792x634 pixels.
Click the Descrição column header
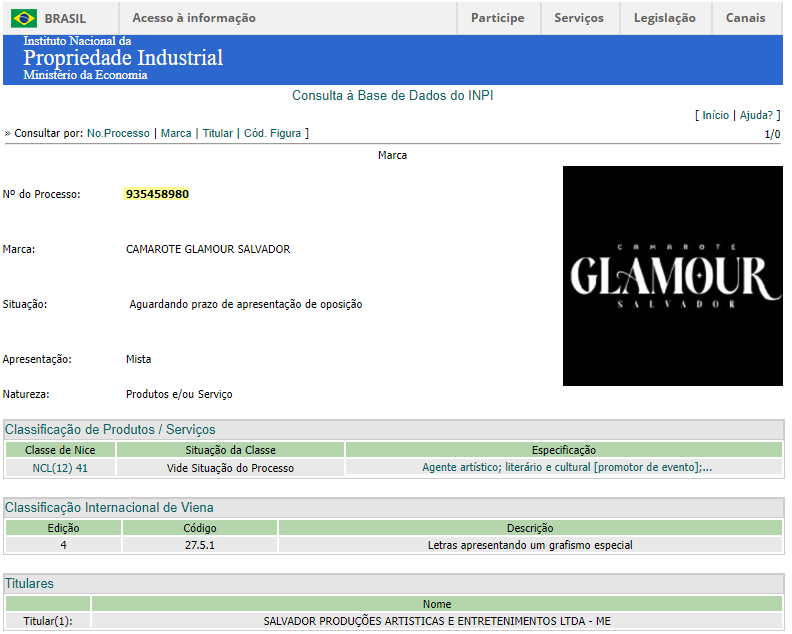point(530,528)
